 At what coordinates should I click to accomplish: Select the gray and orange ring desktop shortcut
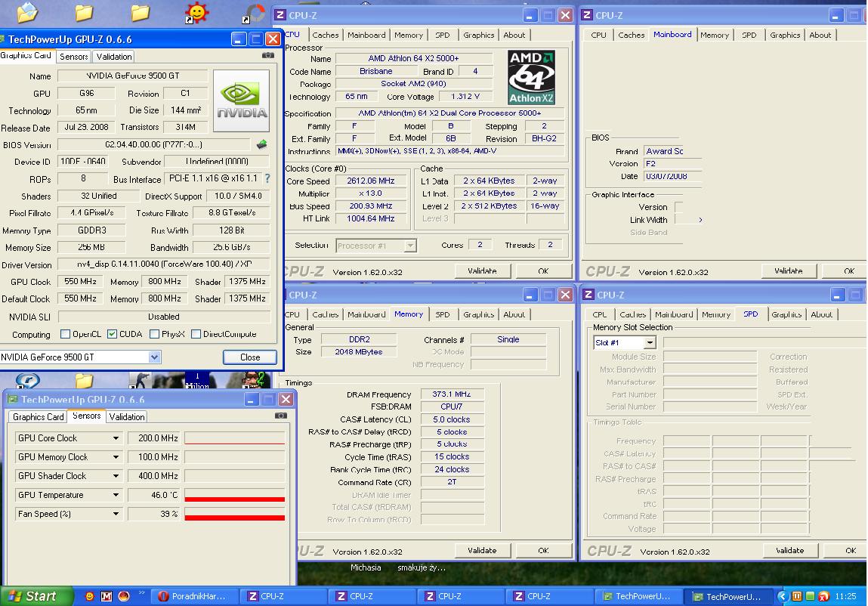[254, 14]
